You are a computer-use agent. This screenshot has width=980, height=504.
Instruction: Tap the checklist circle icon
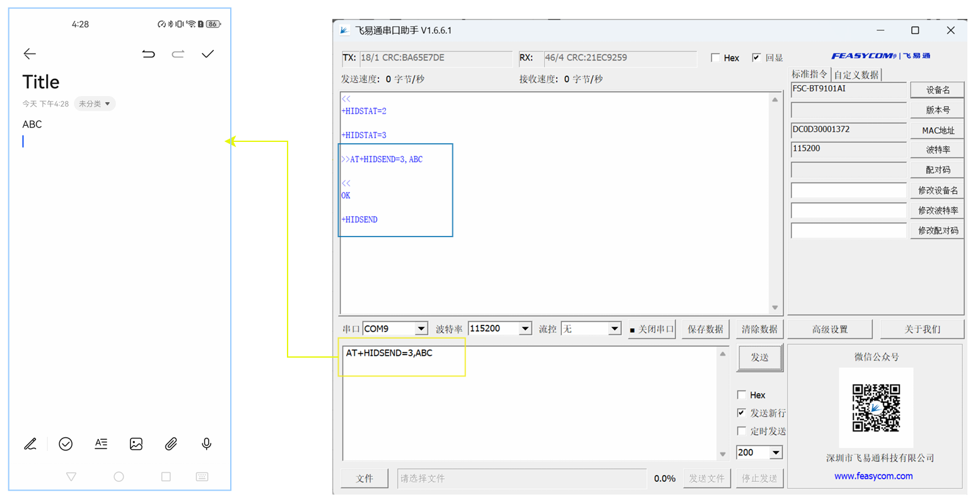(x=66, y=444)
